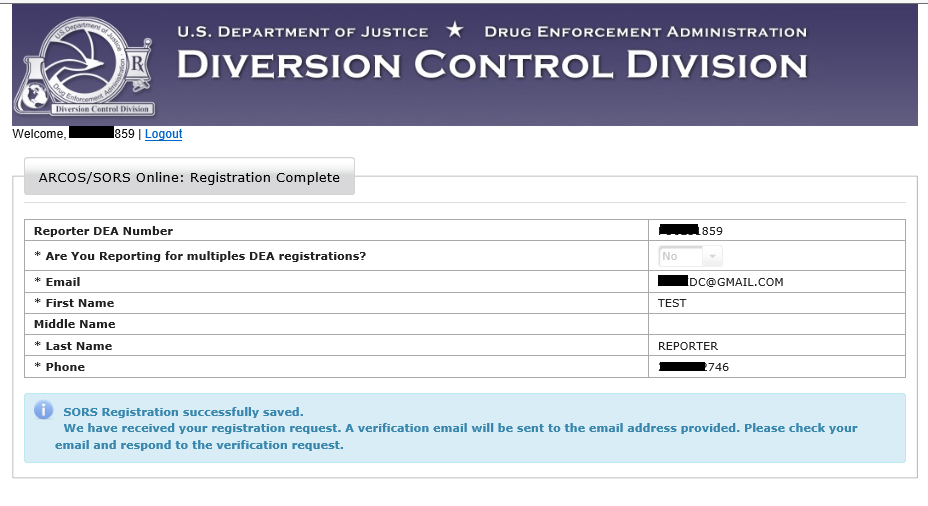Click the 'Last Name' row label
Image resolution: width=928 pixels, height=506 pixels.
(73, 346)
